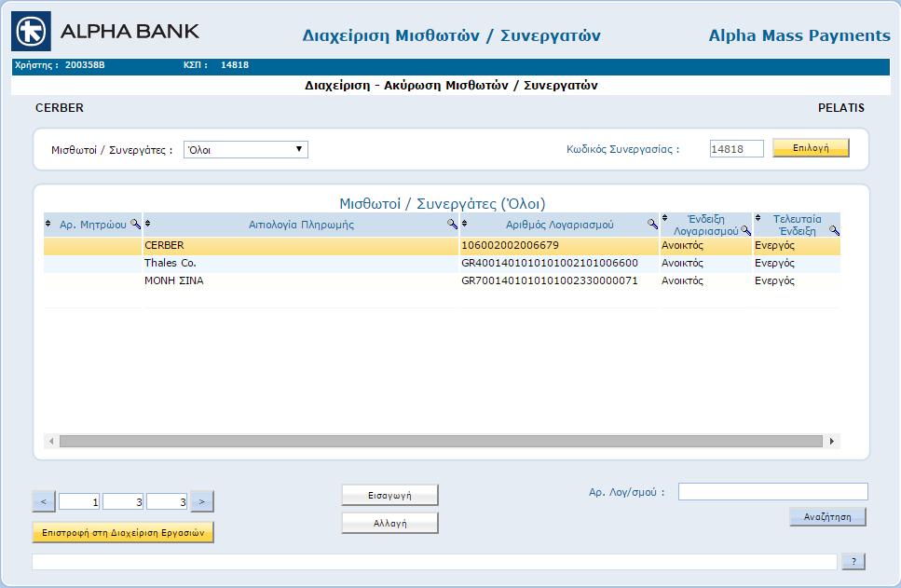Go to previous page with < button
The width and height of the screenshot is (901, 588).
point(44,501)
